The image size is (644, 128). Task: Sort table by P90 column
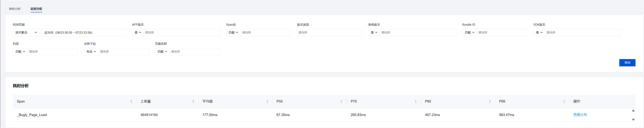tap(490, 101)
